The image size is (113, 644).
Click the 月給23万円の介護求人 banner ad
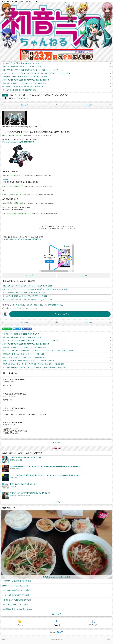[x=56, y=55]
